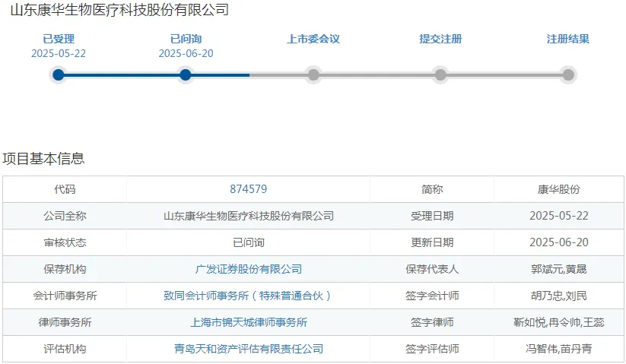The image size is (626, 364).
Task: Click the 审核状态 label cell
Action: click(x=65, y=242)
